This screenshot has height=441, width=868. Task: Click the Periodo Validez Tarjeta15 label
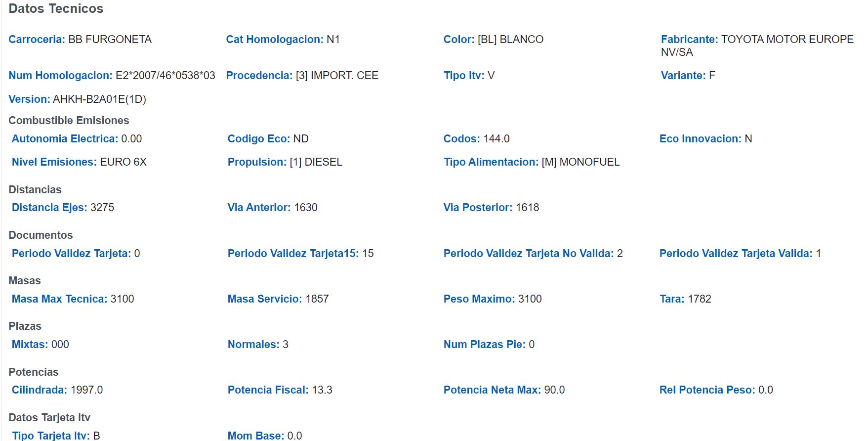[293, 254]
